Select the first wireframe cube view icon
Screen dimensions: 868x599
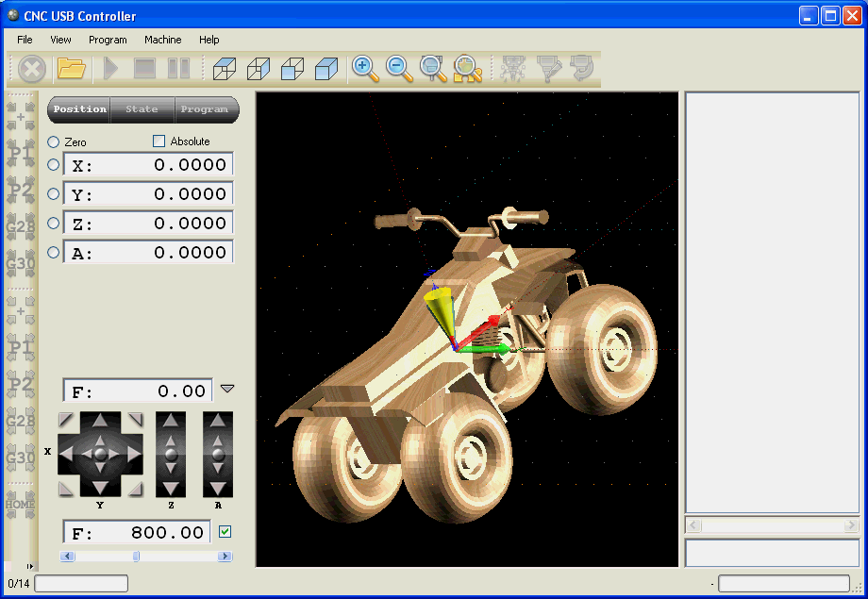tap(224, 69)
